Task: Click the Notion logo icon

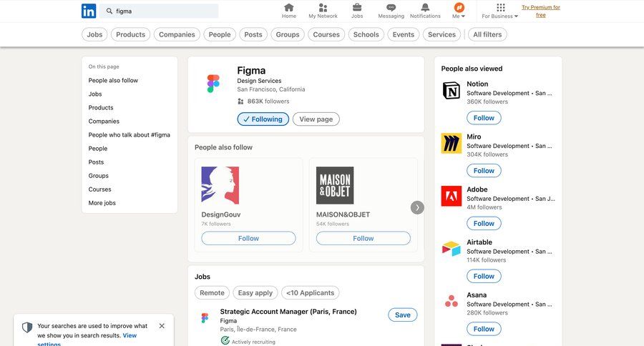Action: (452, 90)
